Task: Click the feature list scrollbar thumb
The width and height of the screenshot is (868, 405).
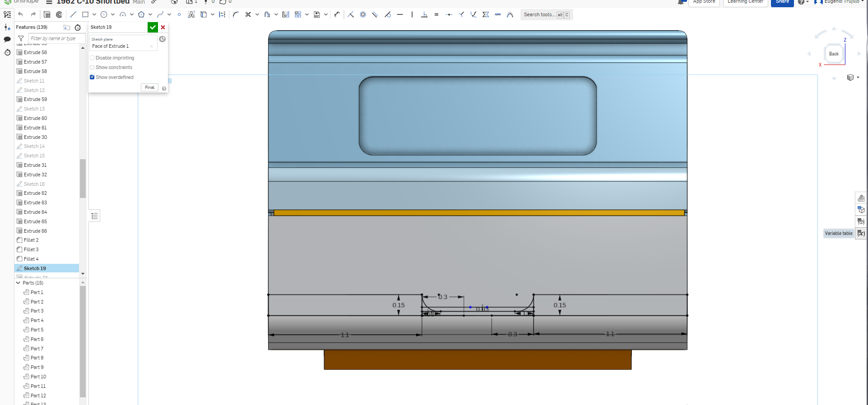Action: tap(83, 179)
